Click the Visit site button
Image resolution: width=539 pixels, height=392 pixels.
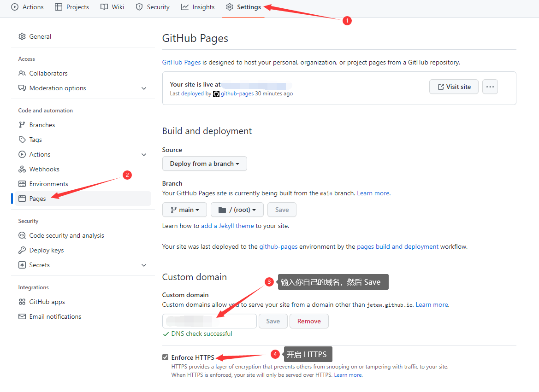click(454, 87)
